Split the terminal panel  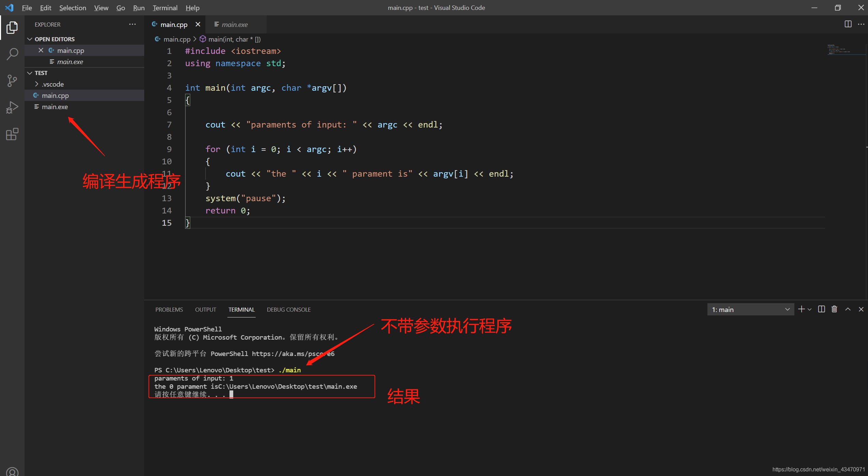[x=822, y=309]
